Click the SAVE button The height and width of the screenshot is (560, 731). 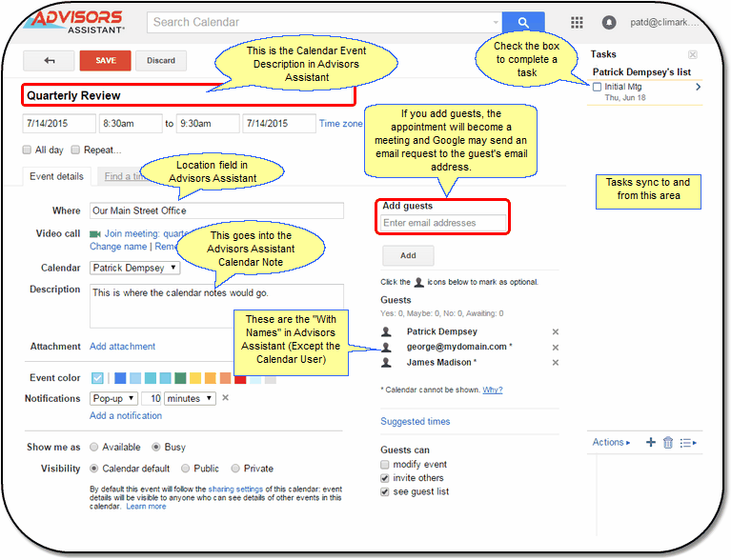(106, 61)
